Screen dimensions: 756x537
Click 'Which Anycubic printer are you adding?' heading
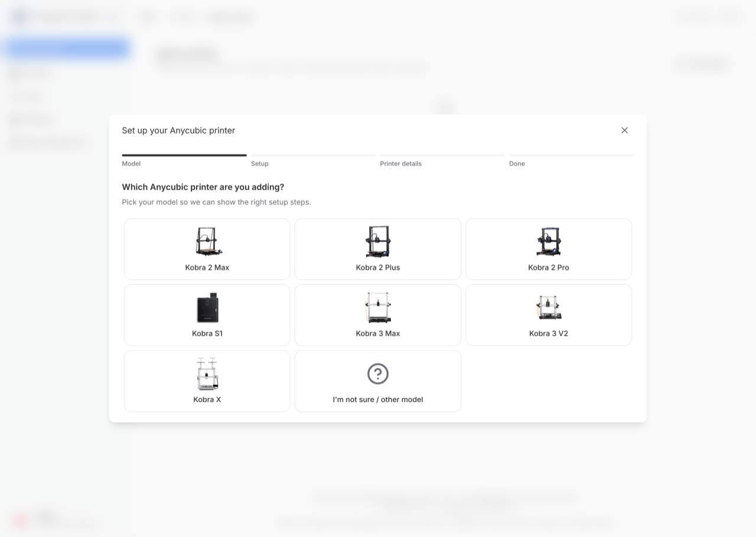203,187
